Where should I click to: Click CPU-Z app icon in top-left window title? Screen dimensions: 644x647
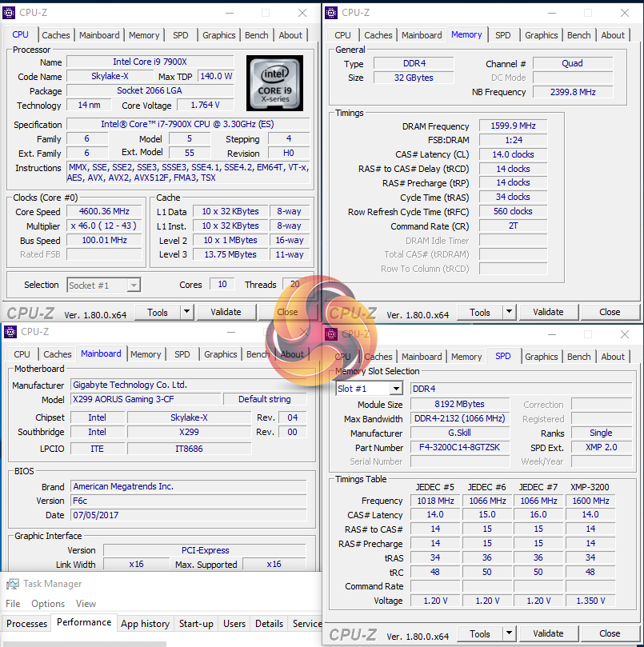click(x=9, y=13)
